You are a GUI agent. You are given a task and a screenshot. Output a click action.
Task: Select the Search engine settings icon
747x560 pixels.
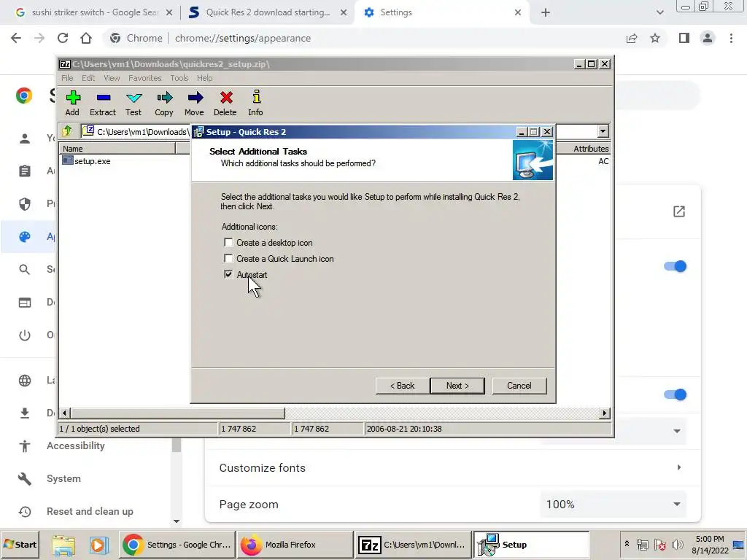[25, 270]
